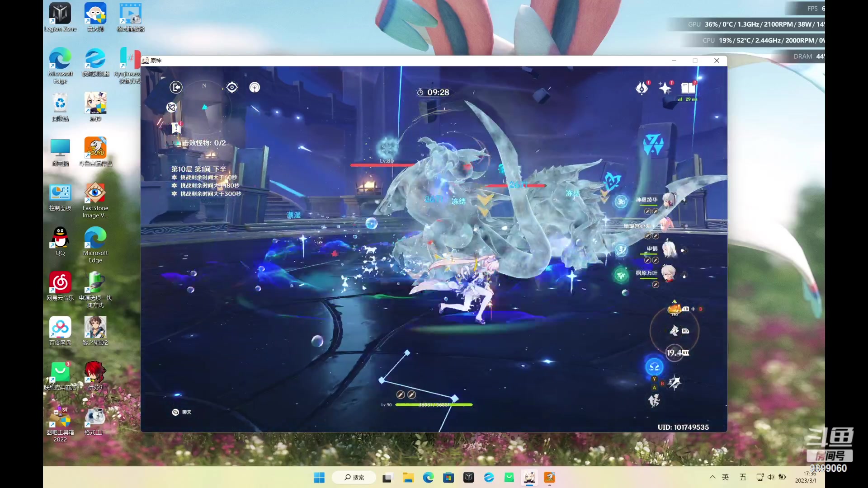Open 鲁大师 desktop shortcut

(95, 18)
